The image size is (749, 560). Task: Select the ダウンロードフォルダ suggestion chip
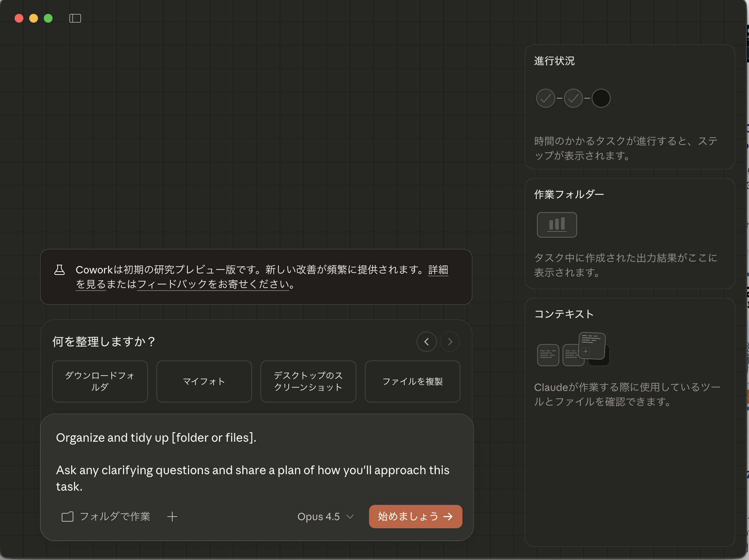(x=100, y=381)
